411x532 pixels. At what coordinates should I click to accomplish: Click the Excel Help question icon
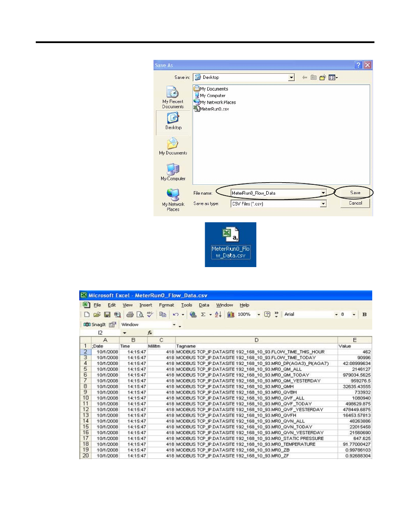point(267,314)
